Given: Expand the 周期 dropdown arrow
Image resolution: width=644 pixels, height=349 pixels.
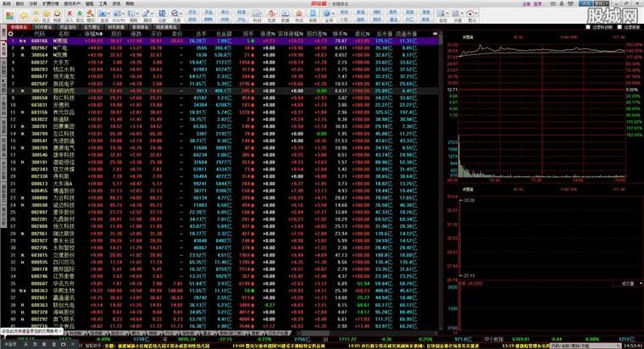Looking at the screenshot, I should 137,14.
